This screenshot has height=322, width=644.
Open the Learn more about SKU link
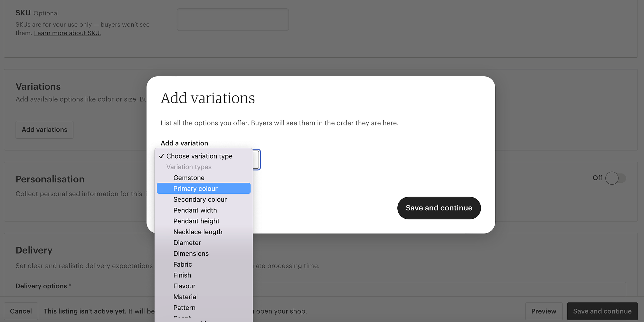pos(68,33)
